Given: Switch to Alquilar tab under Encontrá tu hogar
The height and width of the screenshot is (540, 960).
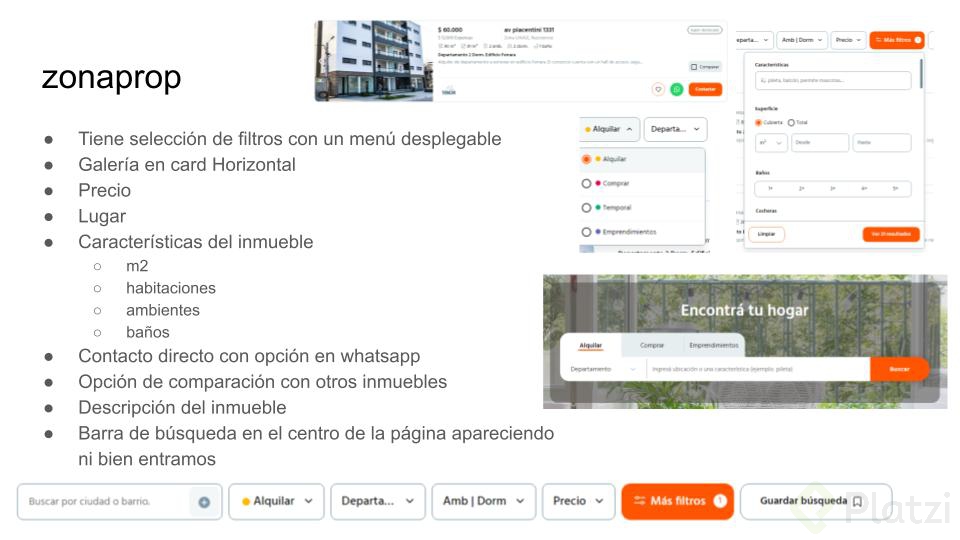Looking at the screenshot, I should [591, 346].
